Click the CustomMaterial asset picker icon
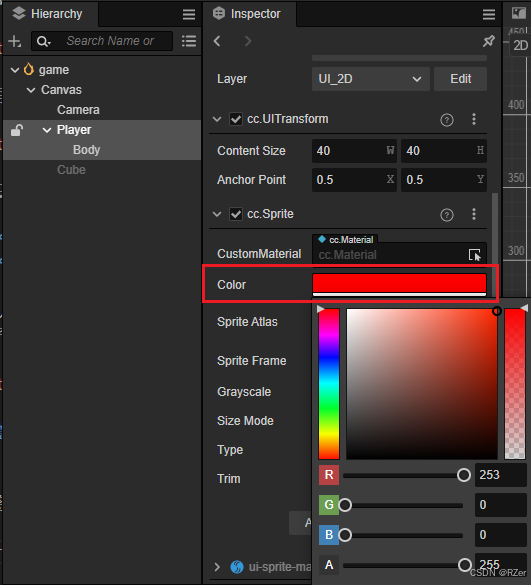531x585 pixels. 475,255
